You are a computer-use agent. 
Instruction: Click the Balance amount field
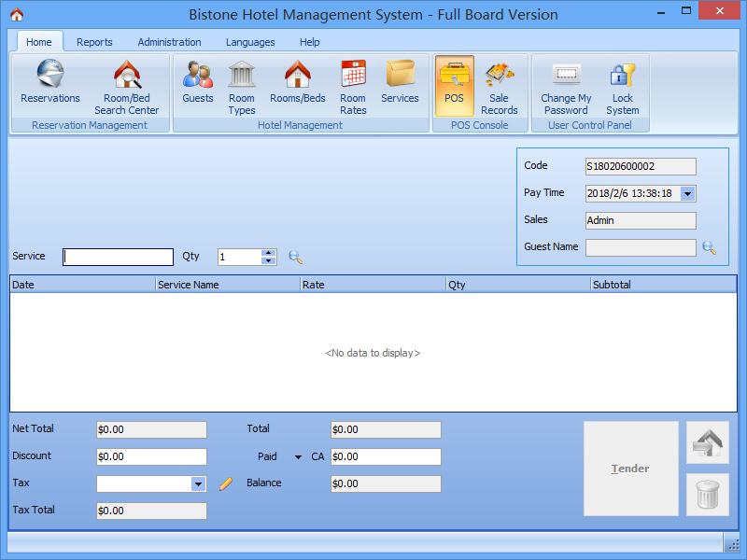point(386,483)
